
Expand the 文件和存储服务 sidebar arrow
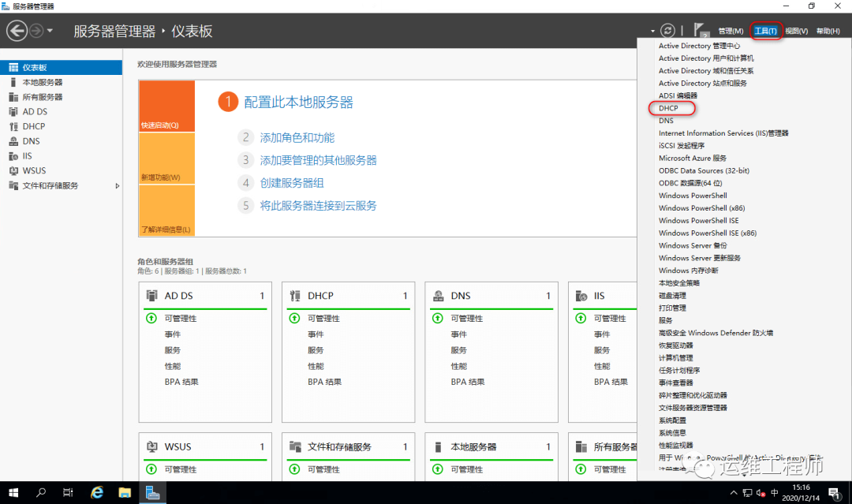[117, 185]
